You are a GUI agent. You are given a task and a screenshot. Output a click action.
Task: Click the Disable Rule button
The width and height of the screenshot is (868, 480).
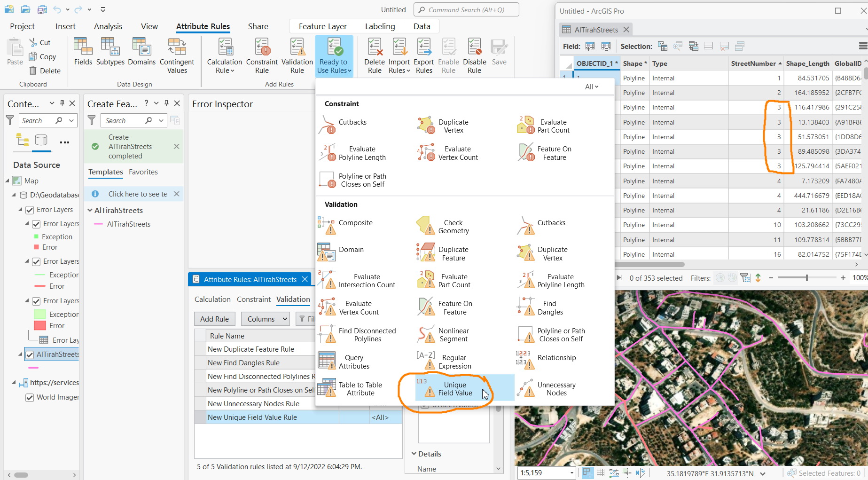click(x=475, y=55)
